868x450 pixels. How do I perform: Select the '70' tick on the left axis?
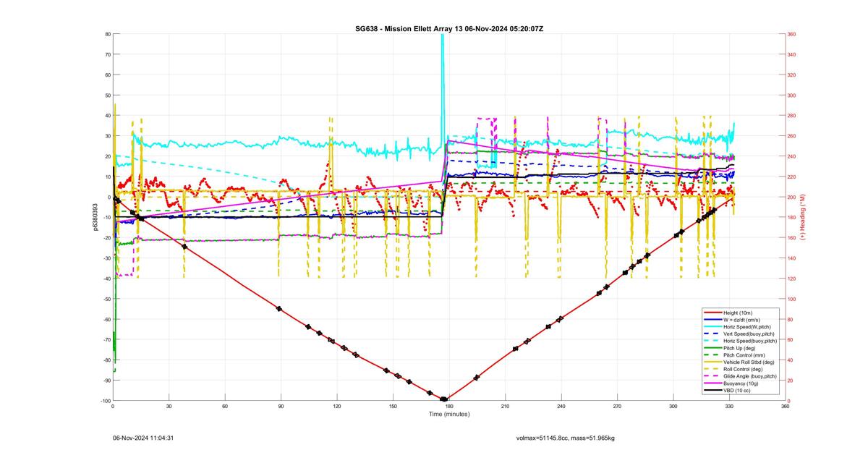pyautogui.click(x=107, y=54)
